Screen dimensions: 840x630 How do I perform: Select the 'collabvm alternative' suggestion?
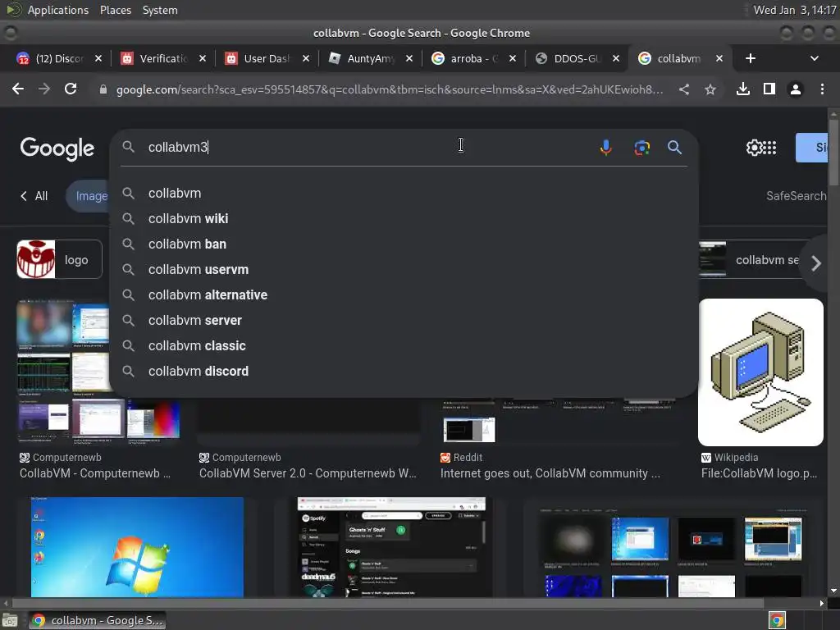[x=404, y=294]
